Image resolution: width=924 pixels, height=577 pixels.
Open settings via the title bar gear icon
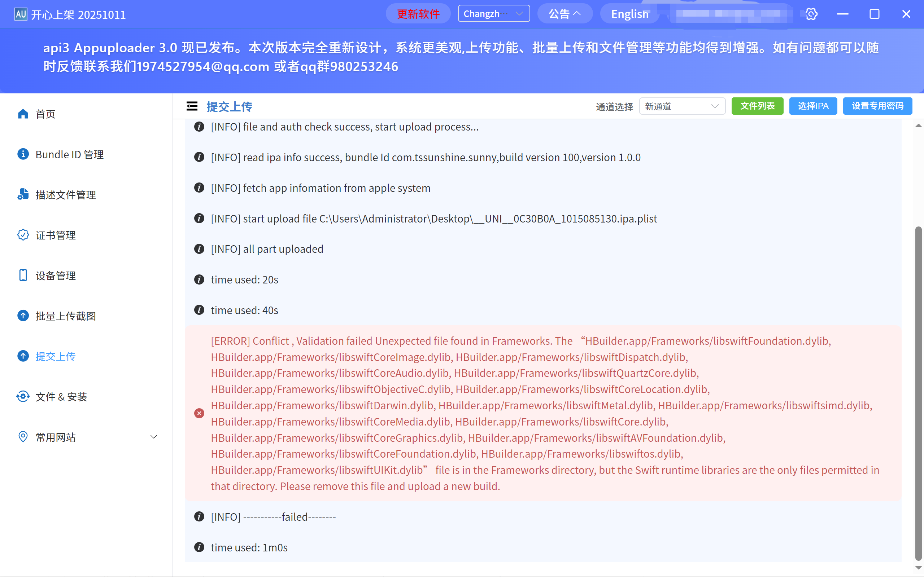pyautogui.click(x=811, y=14)
